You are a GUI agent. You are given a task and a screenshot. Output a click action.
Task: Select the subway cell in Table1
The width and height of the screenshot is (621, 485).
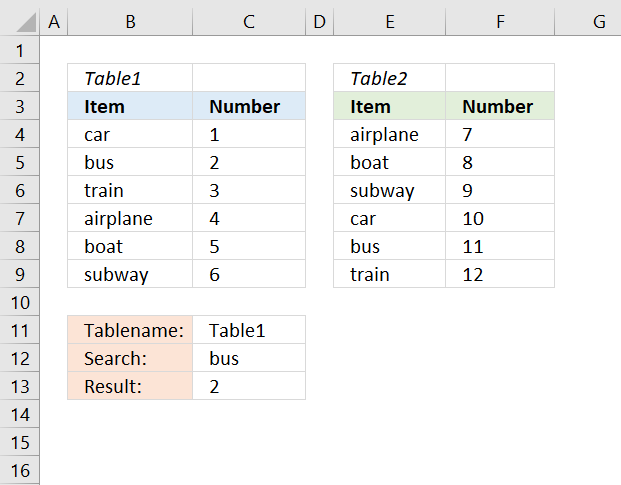(x=129, y=274)
